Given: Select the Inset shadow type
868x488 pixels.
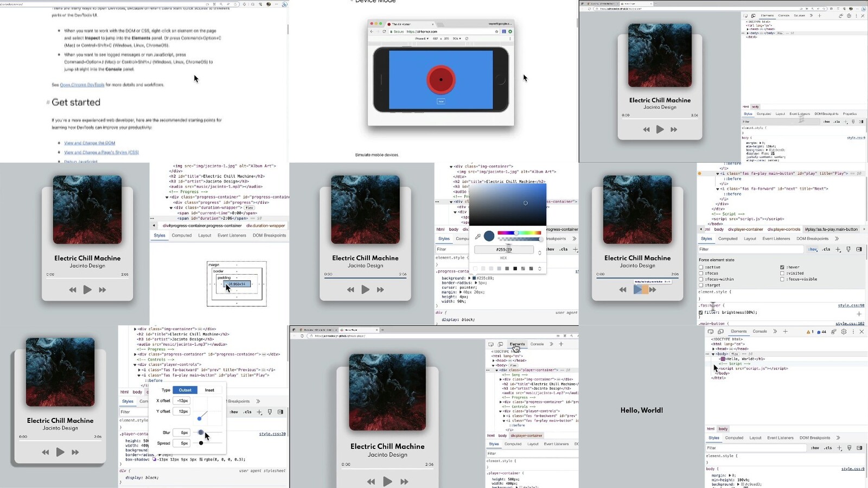Looking at the screenshot, I should pyautogui.click(x=209, y=390).
